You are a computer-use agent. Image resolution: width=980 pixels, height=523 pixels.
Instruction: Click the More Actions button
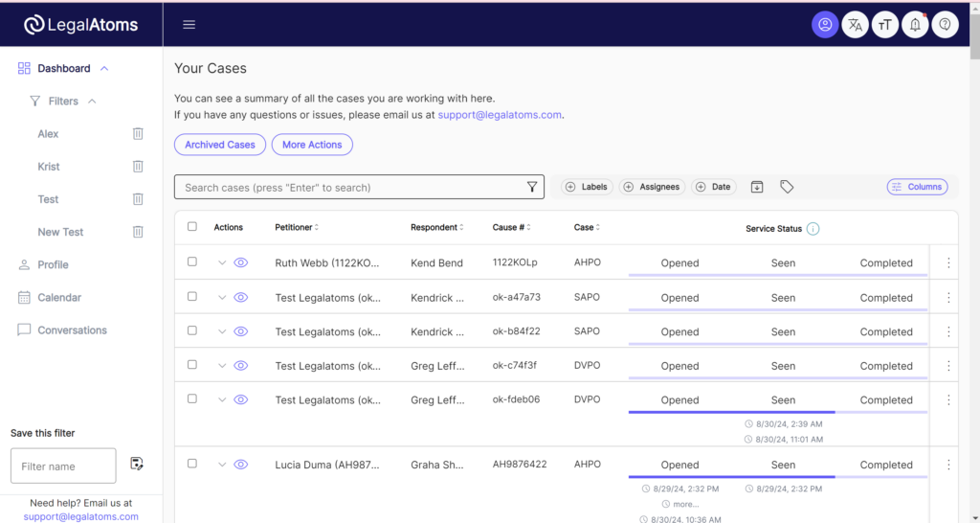312,145
